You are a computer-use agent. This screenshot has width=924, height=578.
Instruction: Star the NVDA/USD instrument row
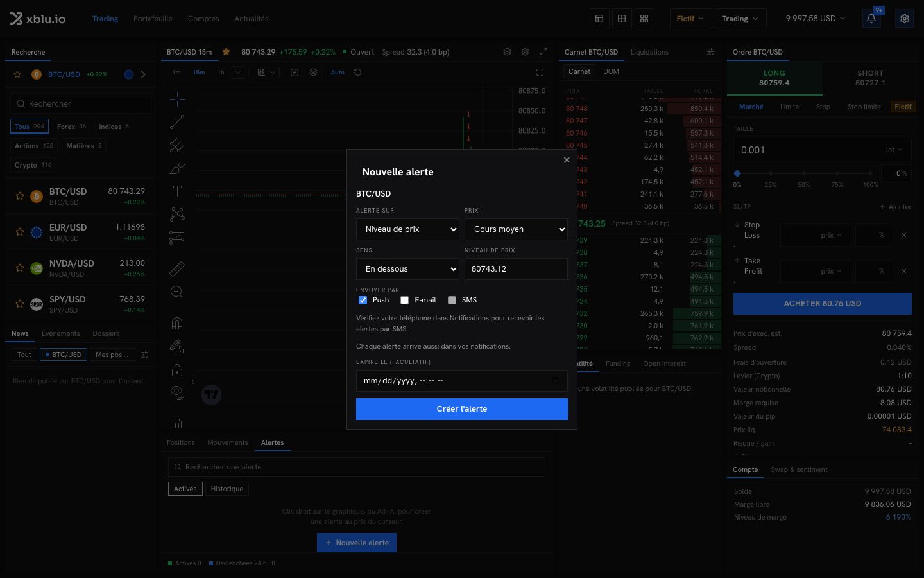pyautogui.click(x=20, y=268)
